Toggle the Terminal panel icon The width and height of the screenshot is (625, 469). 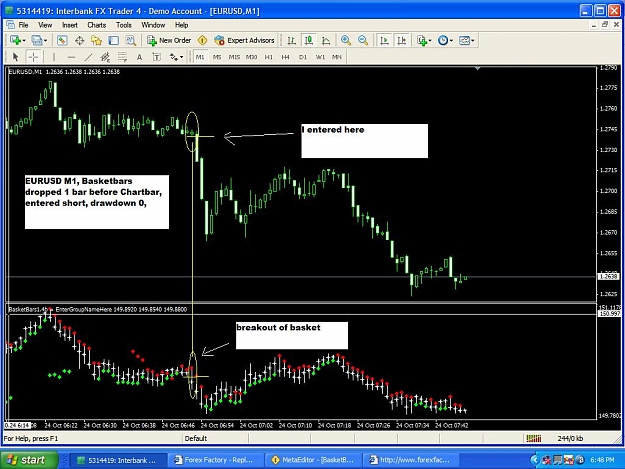click(x=114, y=40)
